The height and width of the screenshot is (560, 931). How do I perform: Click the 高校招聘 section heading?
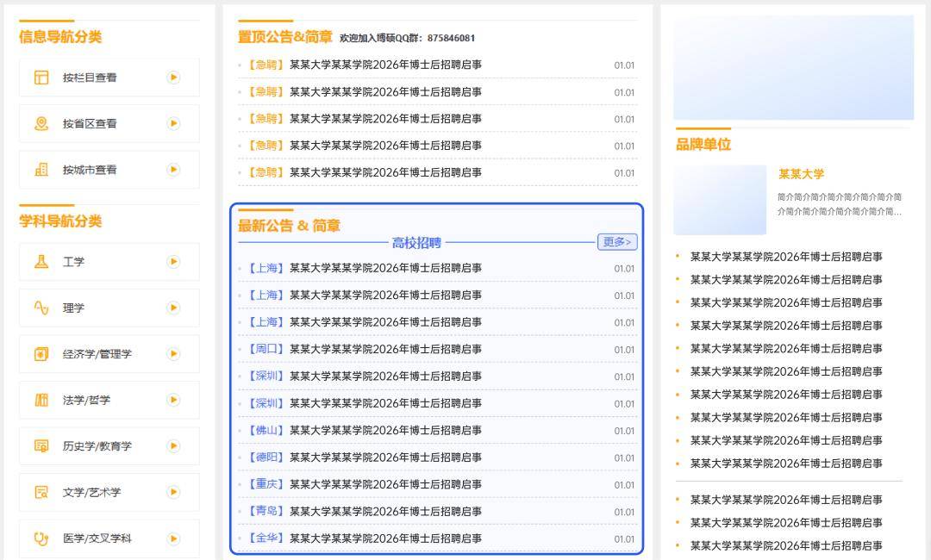point(416,243)
